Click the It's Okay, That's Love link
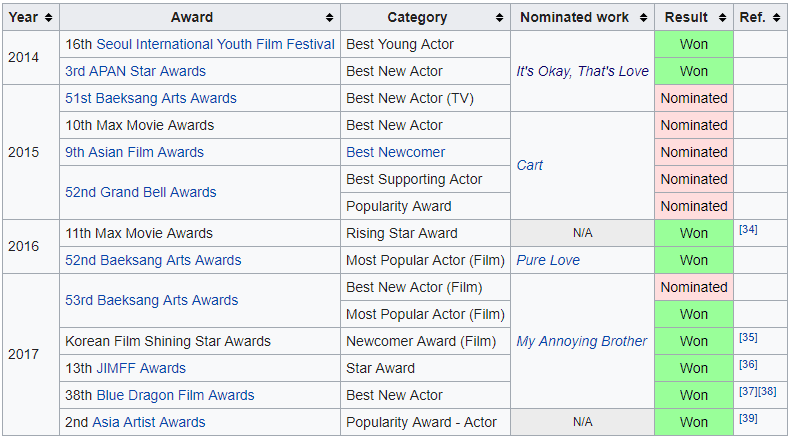This screenshot has height=438, width=793. tap(582, 71)
